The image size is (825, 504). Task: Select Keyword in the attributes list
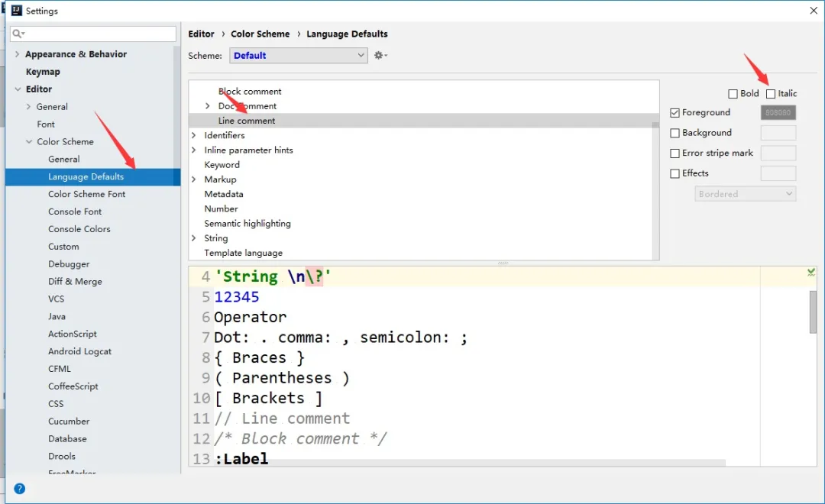click(x=222, y=165)
